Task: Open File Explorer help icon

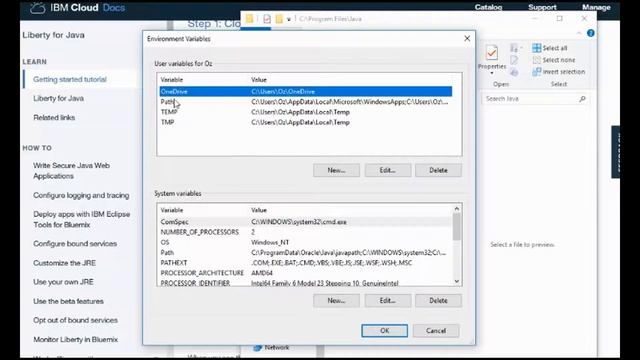Action: point(591,33)
